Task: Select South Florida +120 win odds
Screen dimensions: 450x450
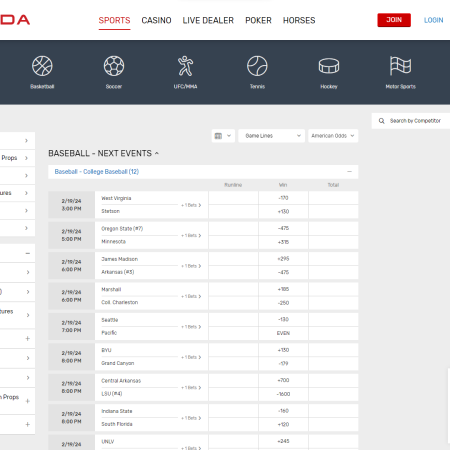Action: pyautogui.click(x=283, y=425)
